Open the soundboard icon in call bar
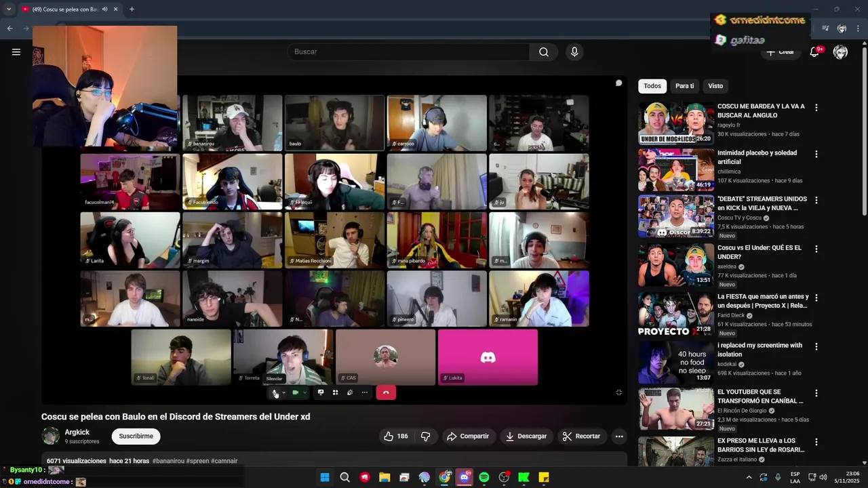This screenshot has height=488, width=868. pos(350,392)
